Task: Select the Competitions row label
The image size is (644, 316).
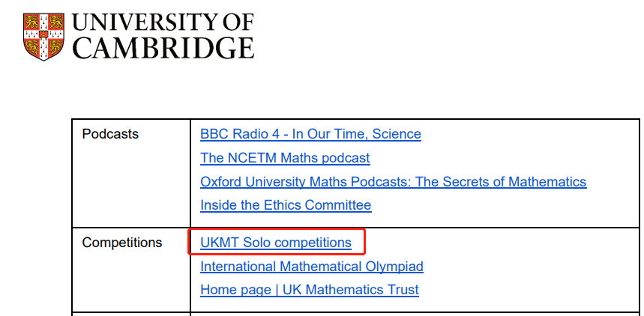Action: pos(122,243)
